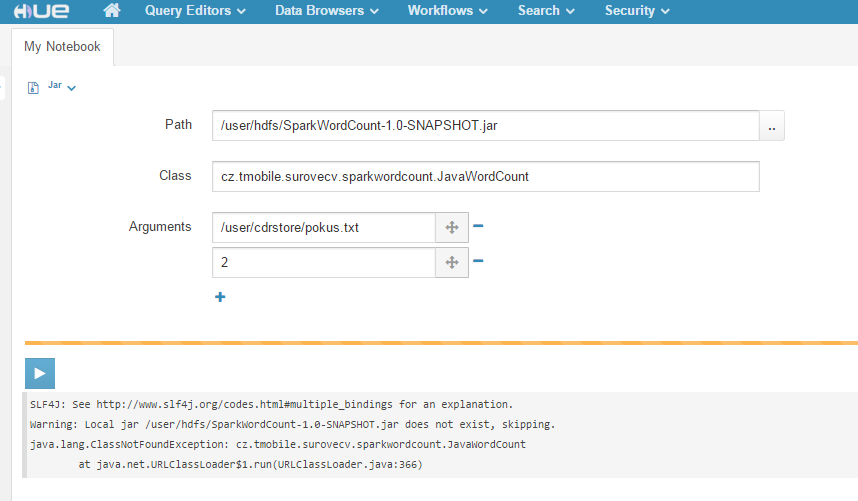The image size is (858, 501).
Task: Go to the Home icon
Action: click(112, 11)
